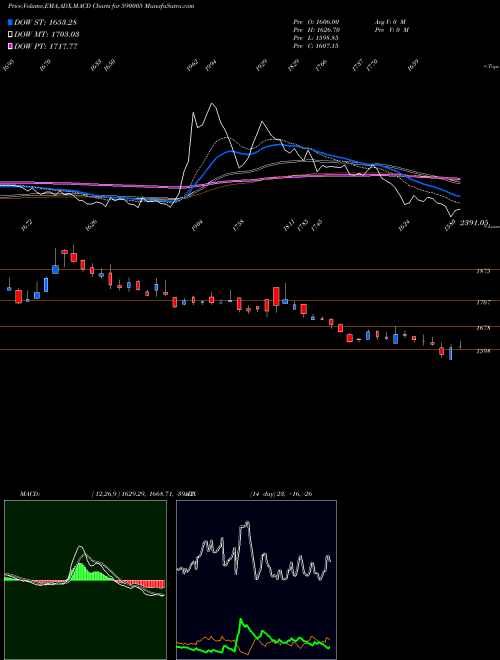Click the 1875 price level label
This screenshot has height=660, width=500.
coord(483,271)
